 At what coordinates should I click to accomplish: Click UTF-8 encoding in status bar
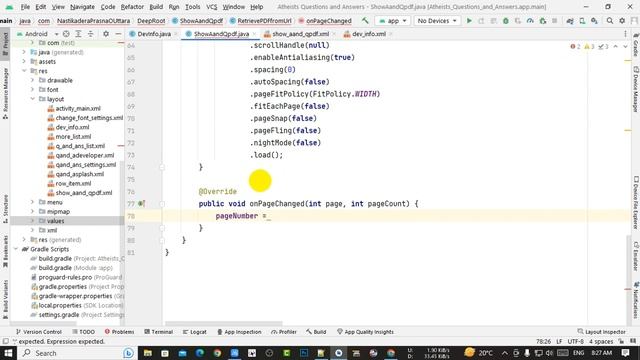pos(576,341)
